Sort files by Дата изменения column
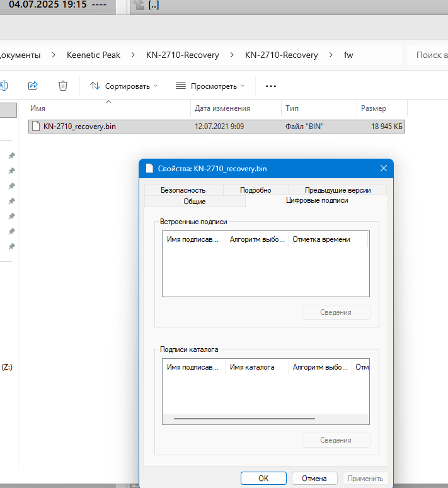Image resolution: width=448 pixels, height=488 pixels. coord(222,108)
